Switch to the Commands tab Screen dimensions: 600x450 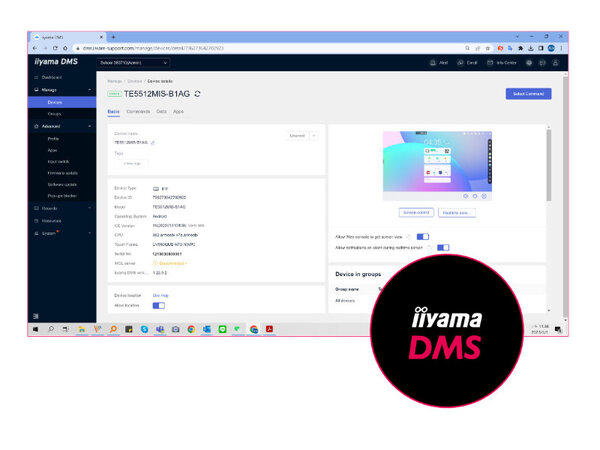tap(139, 111)
